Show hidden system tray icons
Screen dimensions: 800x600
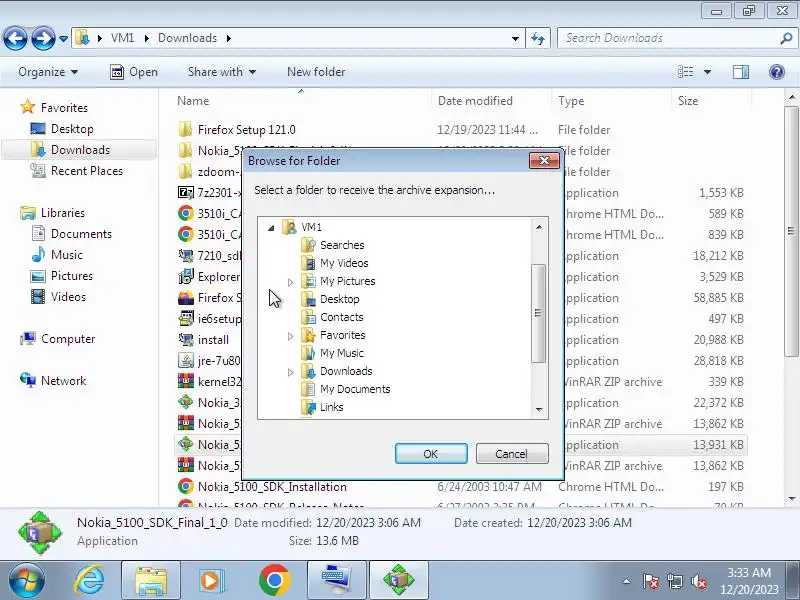[x=627, y=582]
